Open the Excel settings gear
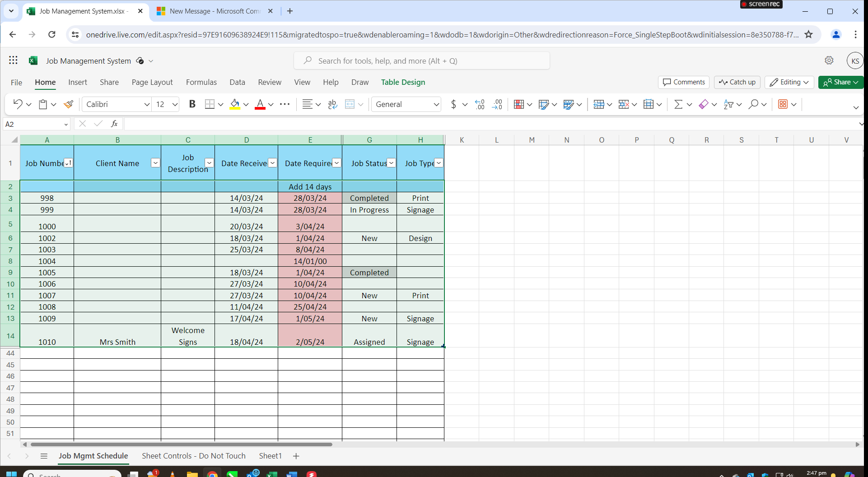868x477 pixels. click(x=829, y=60)
